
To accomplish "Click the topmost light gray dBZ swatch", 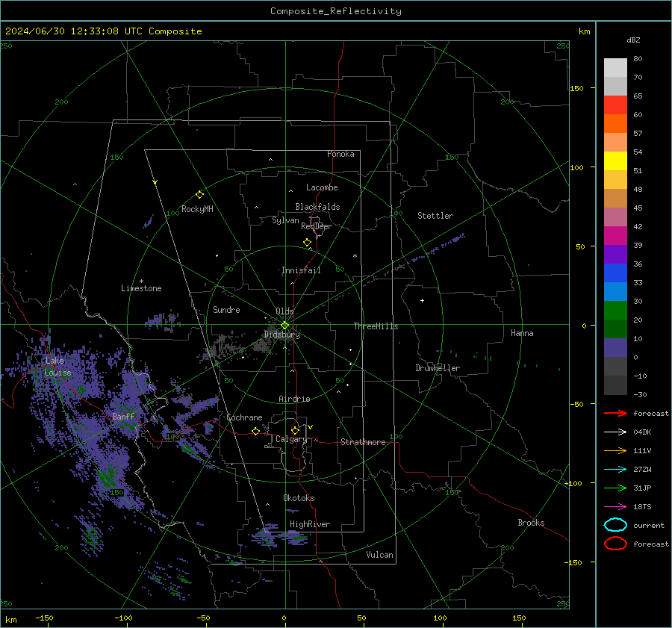I will click(615, 68).
